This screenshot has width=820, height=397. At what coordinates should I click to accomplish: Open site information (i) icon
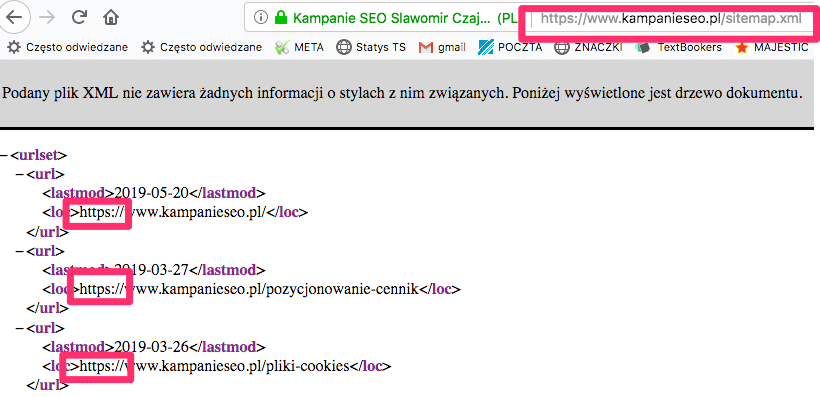[x=260, y=18]
